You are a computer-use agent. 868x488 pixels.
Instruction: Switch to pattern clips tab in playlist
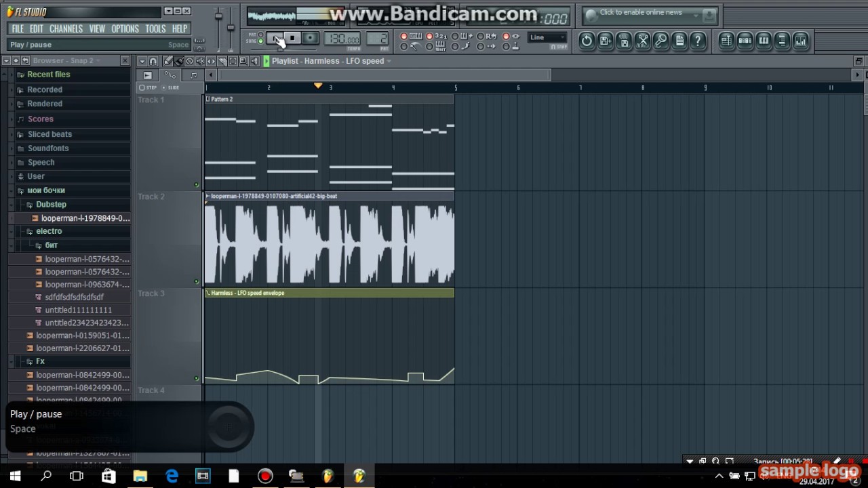click(193, 75)
